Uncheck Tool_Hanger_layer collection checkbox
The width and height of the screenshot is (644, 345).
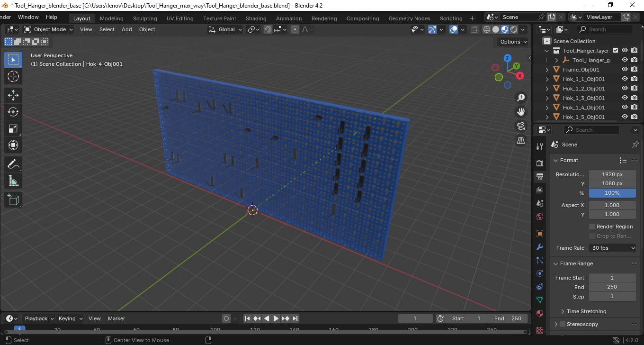point(616,50)
